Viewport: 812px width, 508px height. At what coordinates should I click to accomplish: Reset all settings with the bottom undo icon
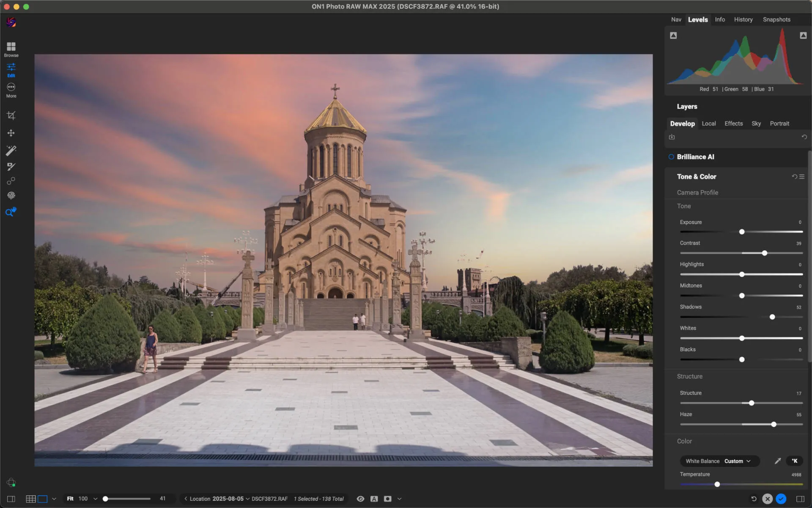(x=754, y=499)
